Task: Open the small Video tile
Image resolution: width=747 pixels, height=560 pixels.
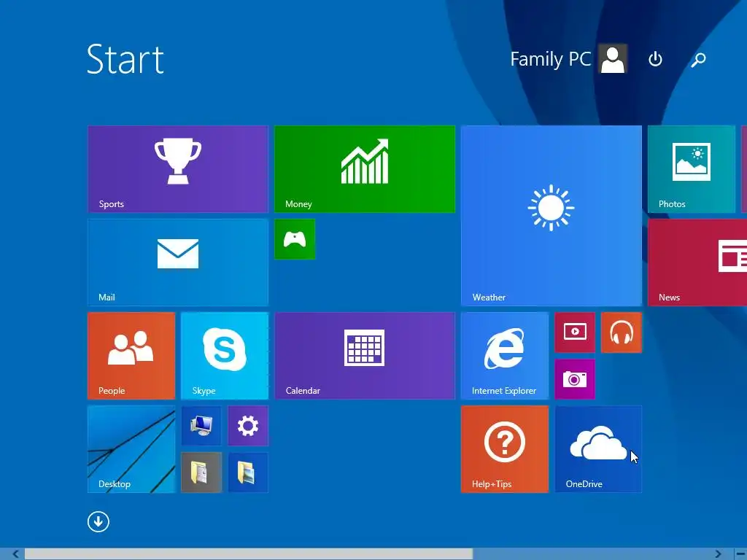Action: [x=575, y=332]
